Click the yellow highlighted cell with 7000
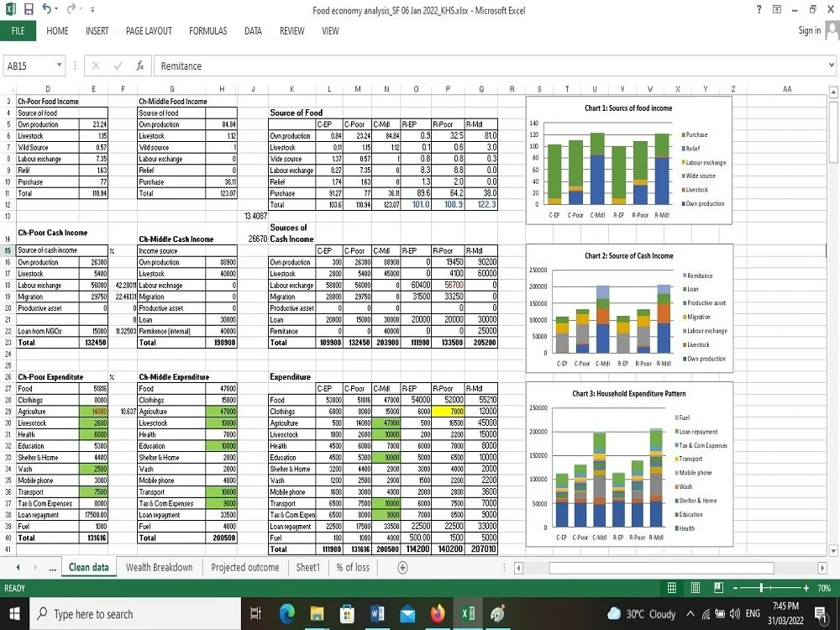This screenshot has height=630, width=840. coord(448,412)
